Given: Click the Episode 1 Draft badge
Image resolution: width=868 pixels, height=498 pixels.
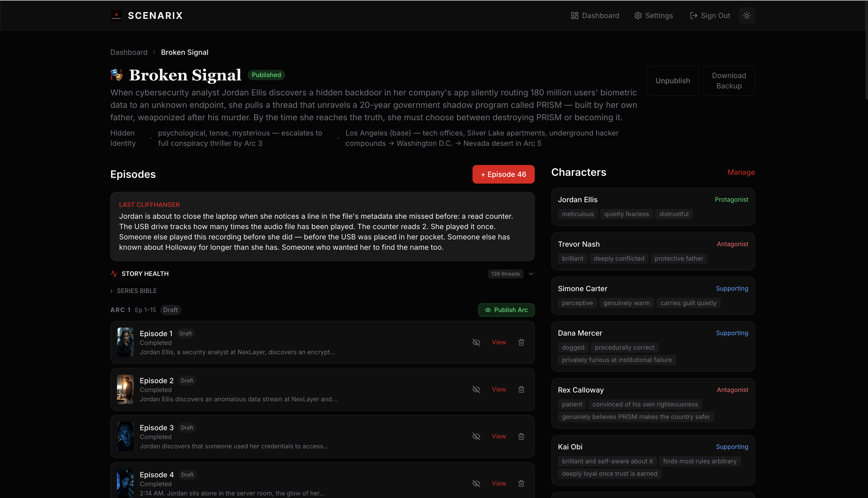Looking at the screenshot, I should point(185,334).
